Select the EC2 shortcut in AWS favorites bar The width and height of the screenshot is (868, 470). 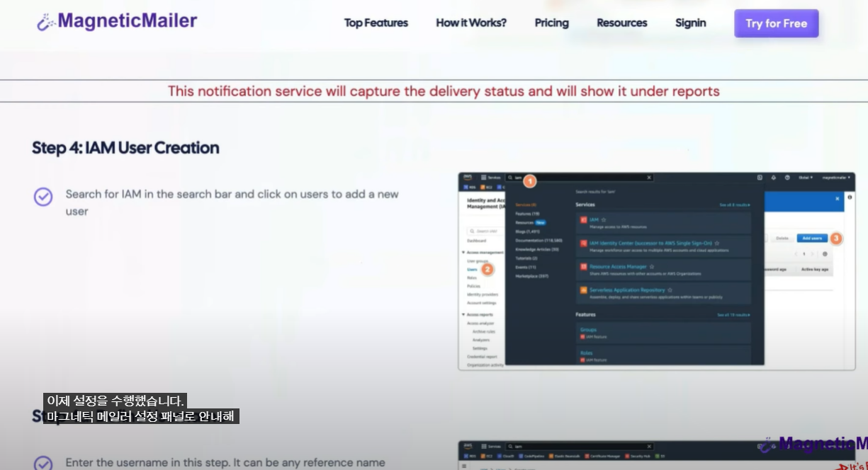[x=486, y=187]
